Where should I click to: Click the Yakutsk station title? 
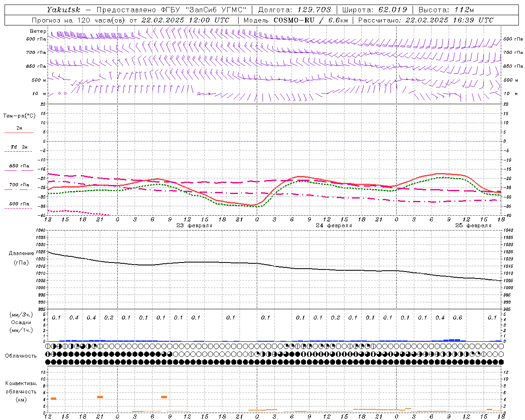[x=63, y=10]
